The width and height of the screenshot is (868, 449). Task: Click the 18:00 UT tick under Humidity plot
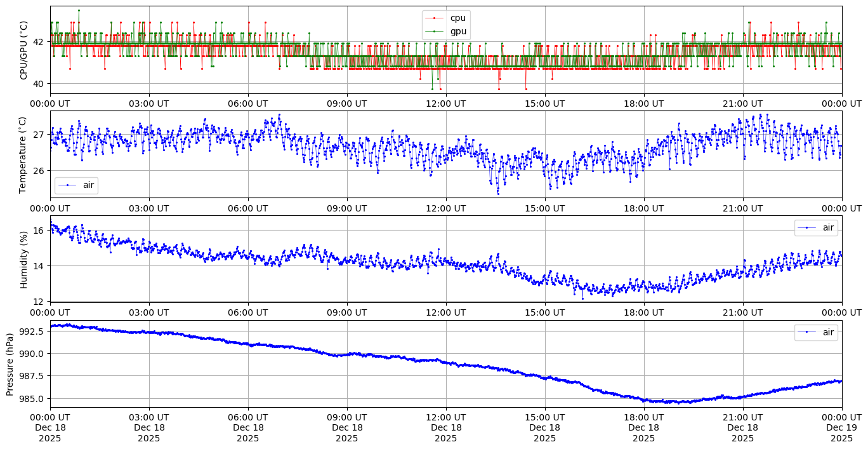coord(643,312)
